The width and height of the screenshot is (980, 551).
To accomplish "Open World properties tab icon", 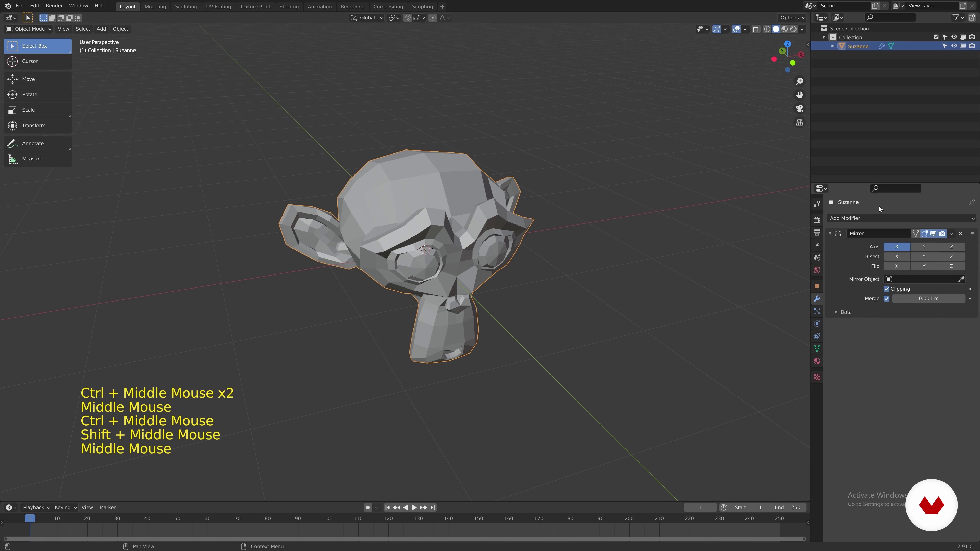I will 817,270.
